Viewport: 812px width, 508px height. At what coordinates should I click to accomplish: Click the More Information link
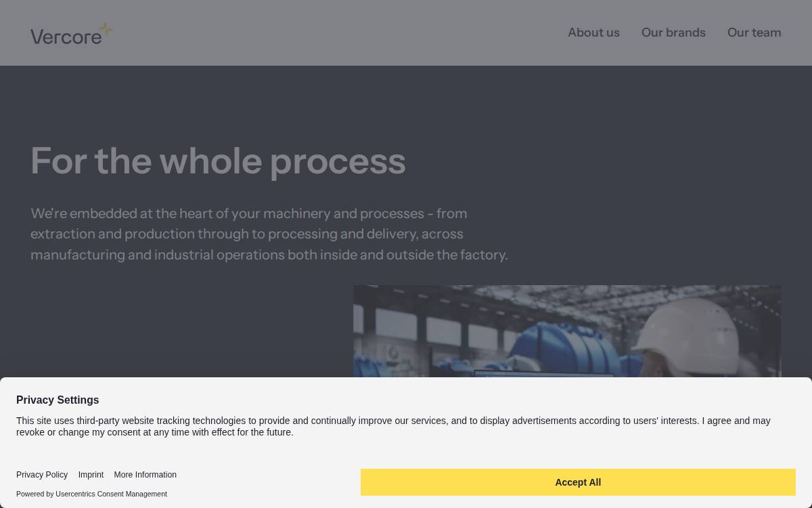pyautogui.click(x=145, y=475)
